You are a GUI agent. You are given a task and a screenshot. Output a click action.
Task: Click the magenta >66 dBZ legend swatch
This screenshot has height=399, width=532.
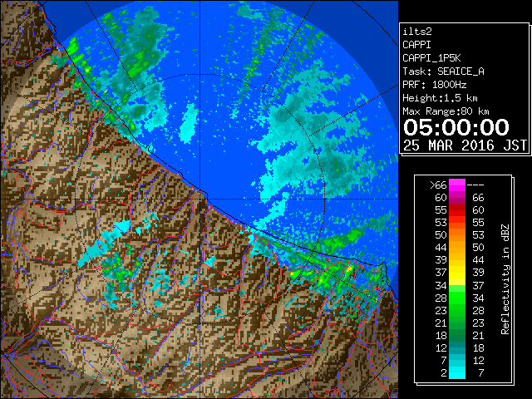pos(457,185)
